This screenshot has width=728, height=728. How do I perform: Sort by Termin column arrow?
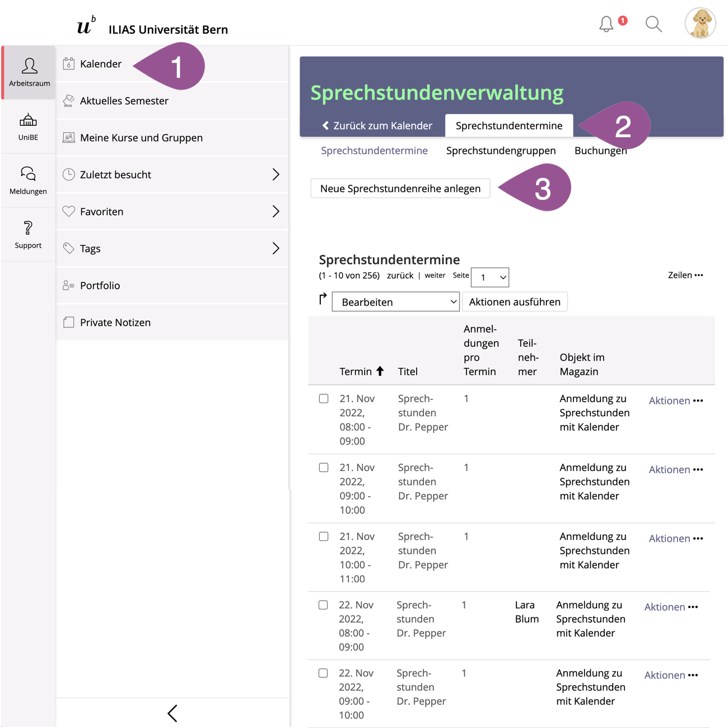pos(380,371)
